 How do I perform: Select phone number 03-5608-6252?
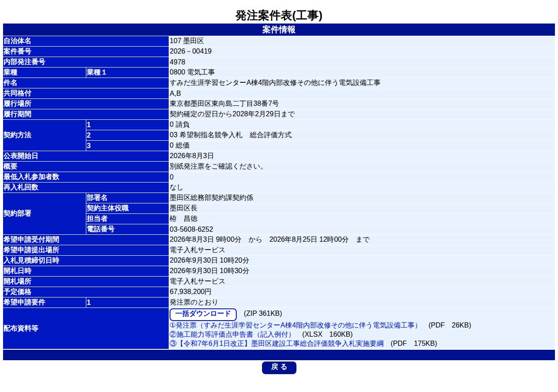click(191, 229)
